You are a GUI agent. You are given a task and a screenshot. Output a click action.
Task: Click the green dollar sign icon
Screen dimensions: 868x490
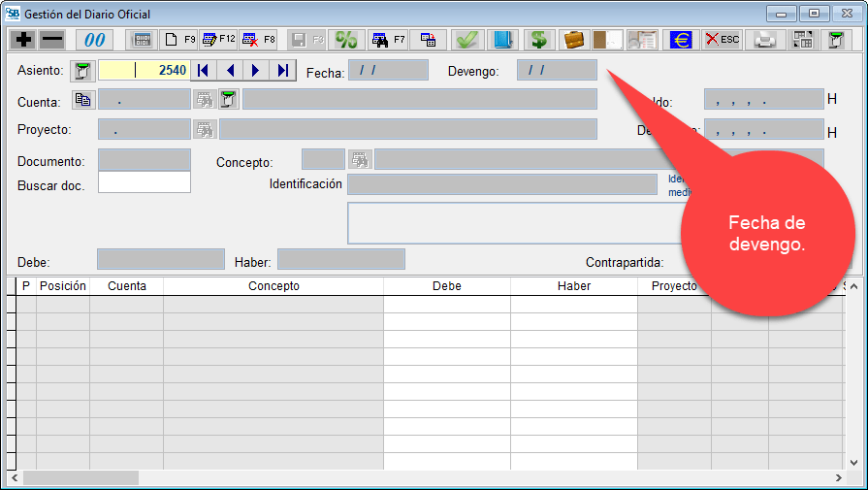[x=539, y=40]
